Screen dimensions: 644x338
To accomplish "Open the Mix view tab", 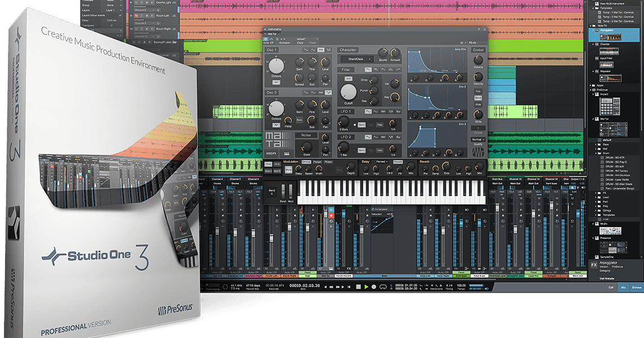I will coord(623,288).
